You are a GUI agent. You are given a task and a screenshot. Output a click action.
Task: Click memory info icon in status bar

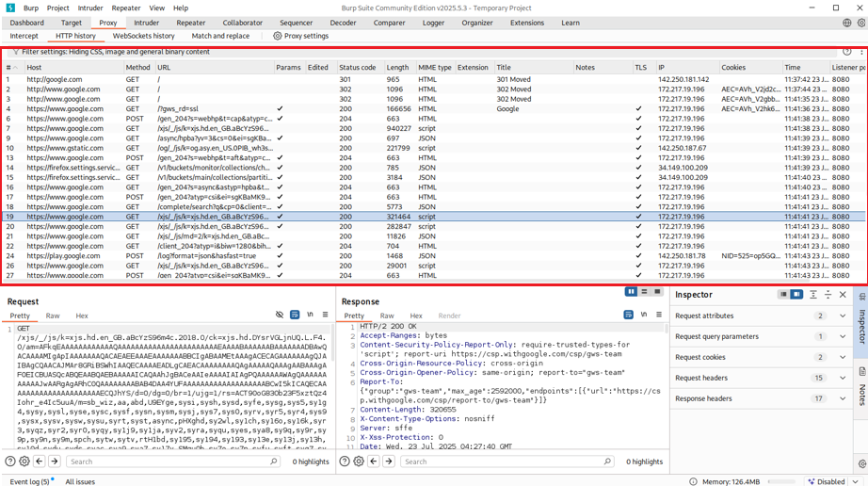click(x=693, y=481)
